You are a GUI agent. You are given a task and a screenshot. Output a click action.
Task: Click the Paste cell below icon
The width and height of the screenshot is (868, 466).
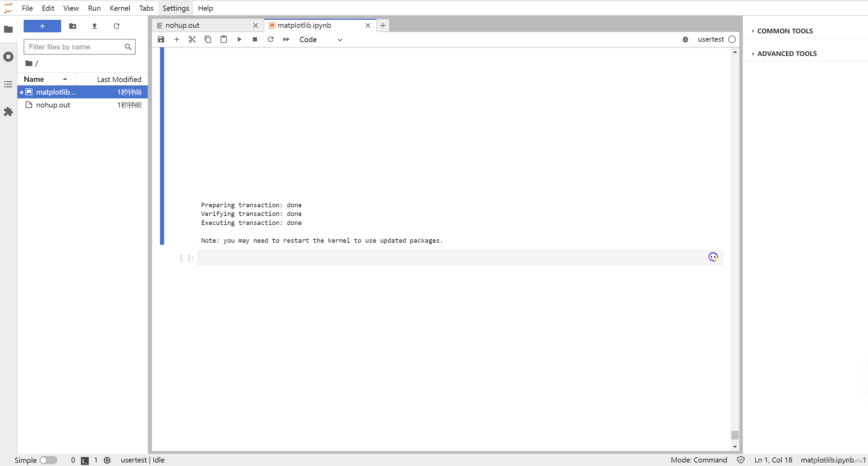tap(224, 39)
